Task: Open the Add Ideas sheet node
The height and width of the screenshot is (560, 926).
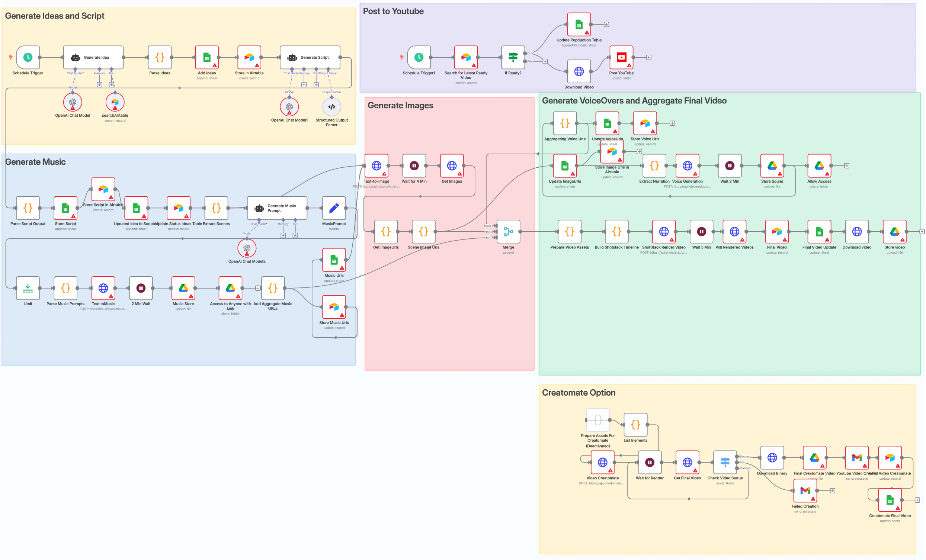Action: point(207,58)
